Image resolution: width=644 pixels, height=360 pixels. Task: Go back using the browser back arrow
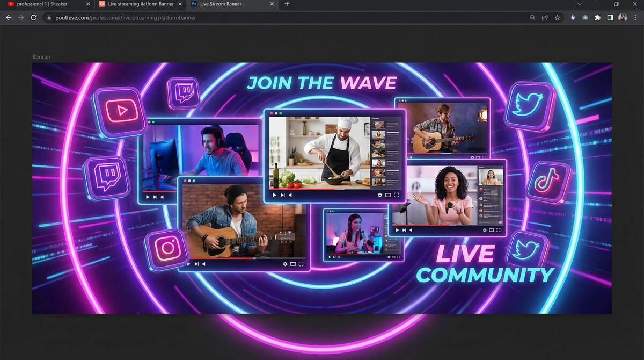pos(8,18)
